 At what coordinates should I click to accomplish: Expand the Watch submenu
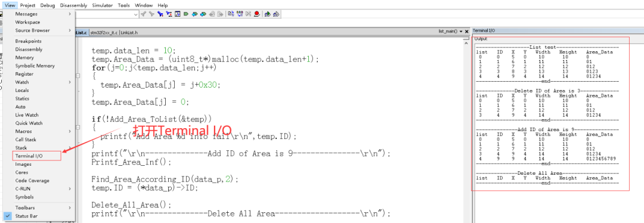pos(39,82)
